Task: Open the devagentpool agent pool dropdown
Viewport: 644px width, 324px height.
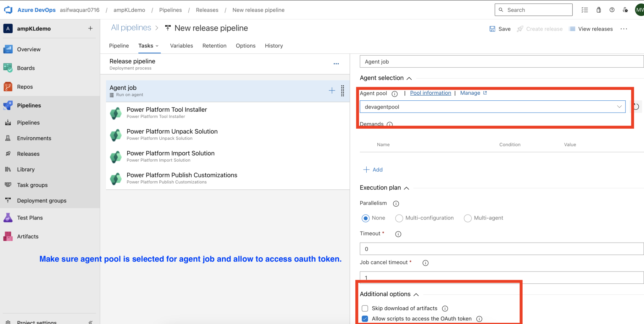Action: pyautogui.click(x=492, y=107)
